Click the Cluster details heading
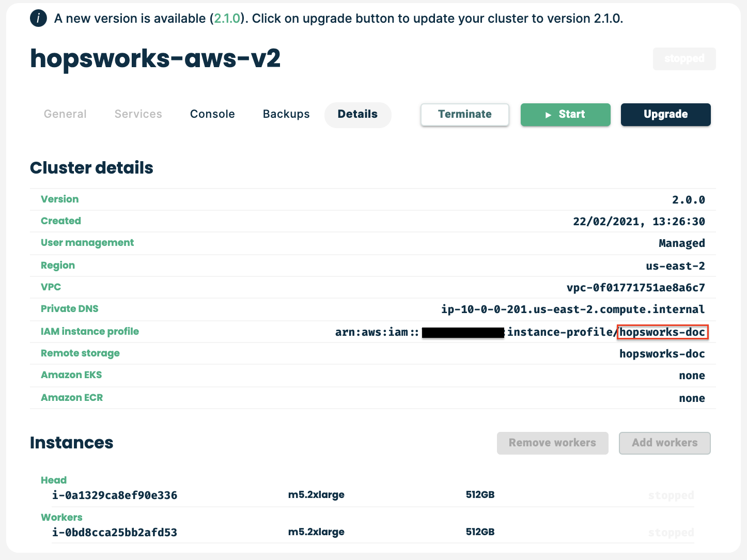 (91, 168)
